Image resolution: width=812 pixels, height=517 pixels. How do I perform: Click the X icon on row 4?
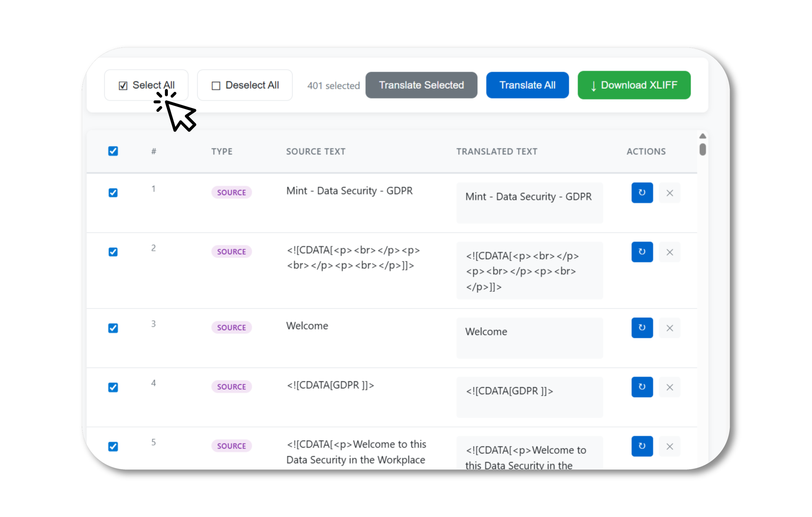click(x=669, y=387)
